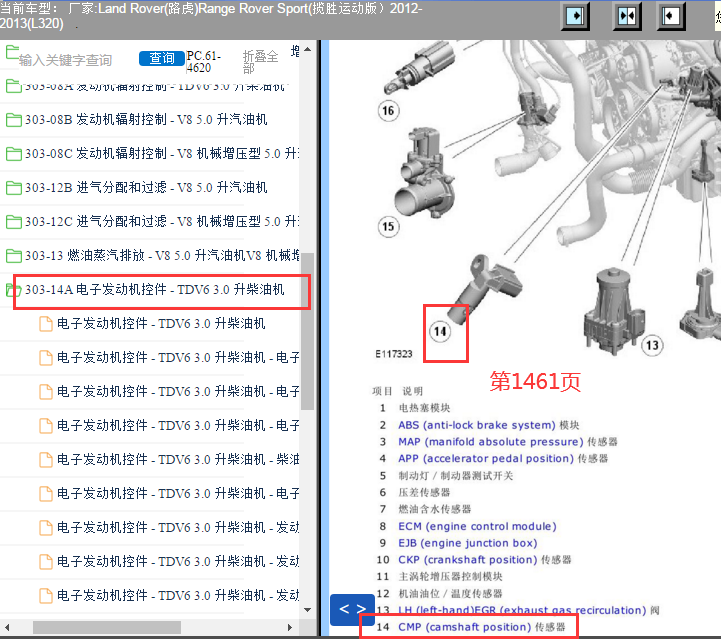Click the PC.61-4620 label
The height and width of the screenshot is (639, 721).
tap(204, 62)
